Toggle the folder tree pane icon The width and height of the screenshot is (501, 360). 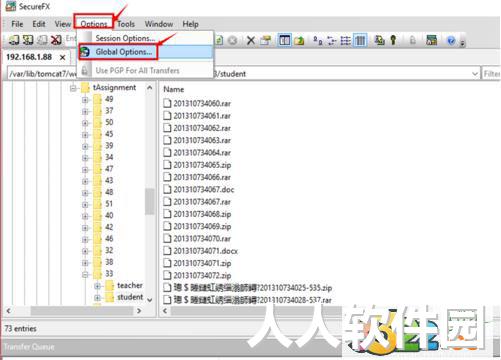pos(284,40)
